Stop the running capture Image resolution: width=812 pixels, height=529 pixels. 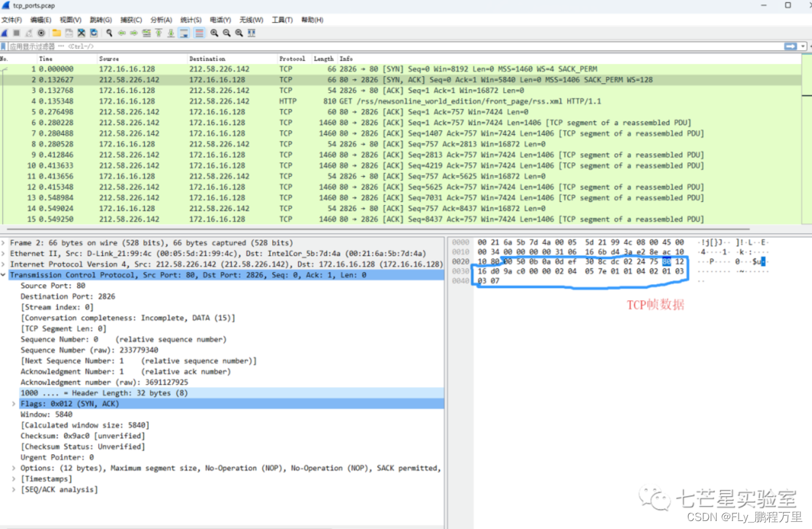point(16,33)
